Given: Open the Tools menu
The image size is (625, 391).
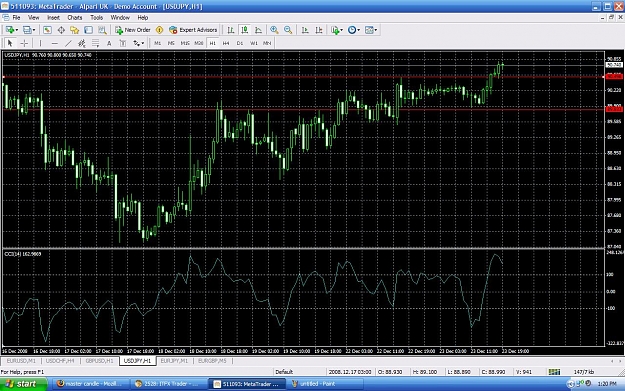Looking at the screenshot, I should click(x=96, y=18).
